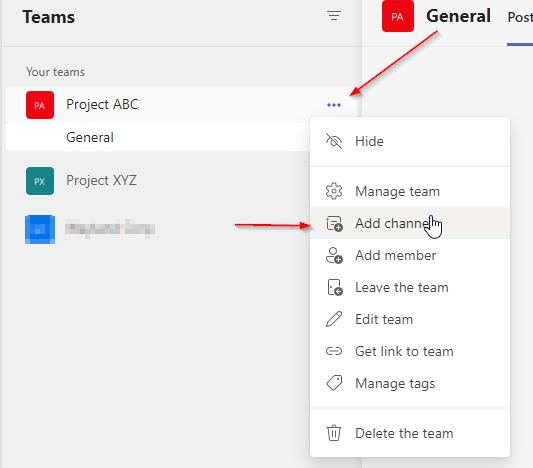Open the three-dot menu for Project ABC
The width and height of the screenshot is (533, 468).
[334, 105]
